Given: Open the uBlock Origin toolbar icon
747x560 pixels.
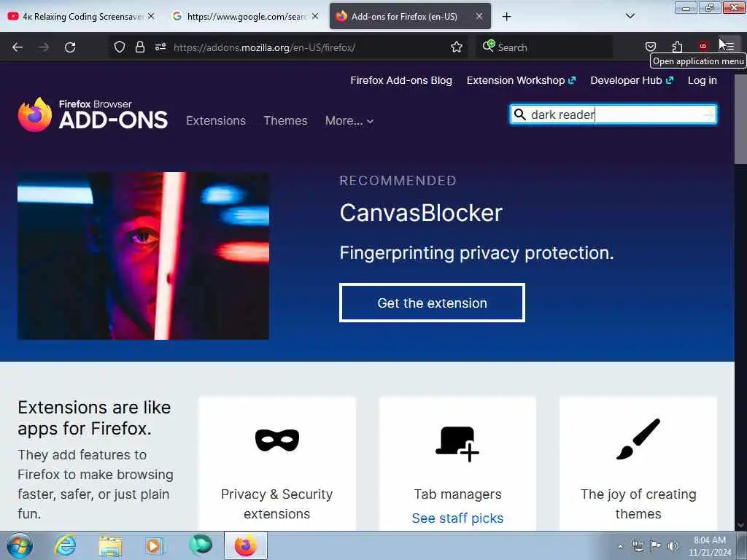Looking at the screenshot, I should 703,46.
